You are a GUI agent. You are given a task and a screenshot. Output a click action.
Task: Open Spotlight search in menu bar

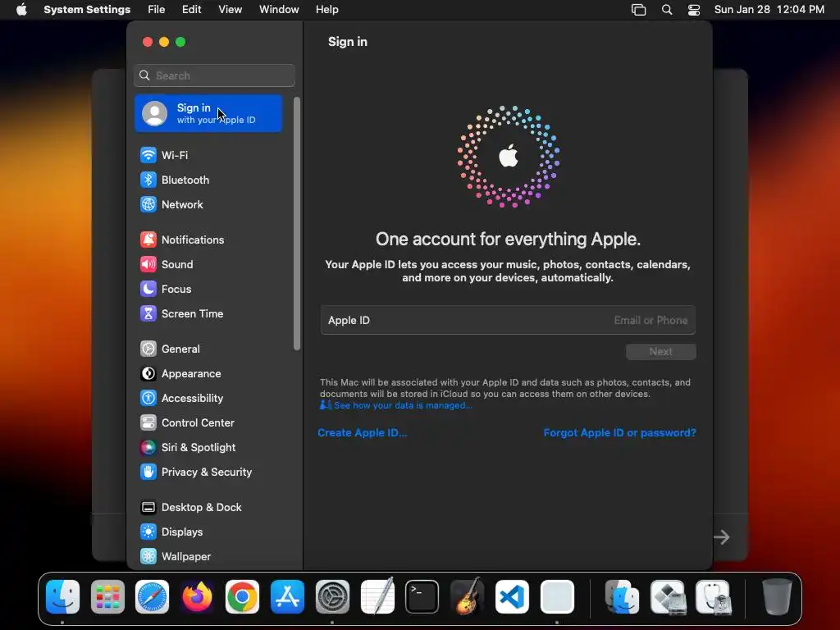click(x=667, y=10)
